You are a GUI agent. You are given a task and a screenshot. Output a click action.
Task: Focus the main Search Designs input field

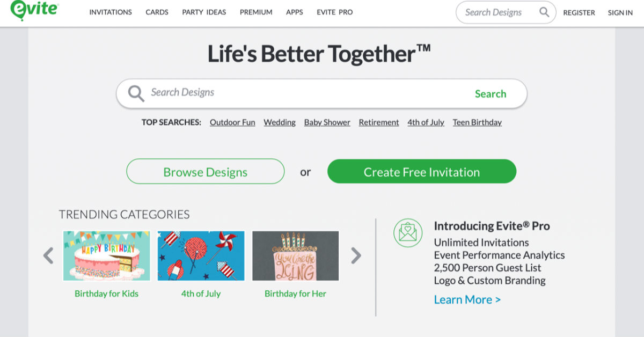[306, 93]
